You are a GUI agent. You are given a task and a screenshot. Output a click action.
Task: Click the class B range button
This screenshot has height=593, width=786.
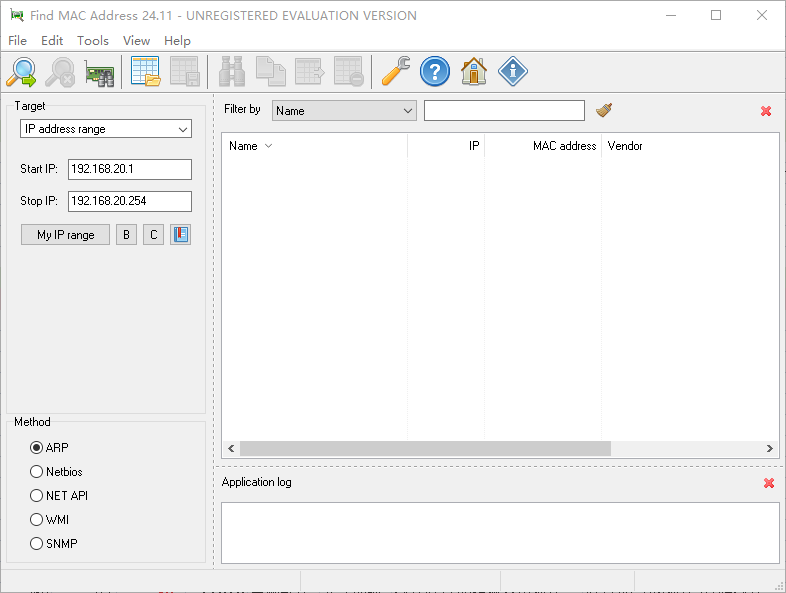click(x=126, y=235)
